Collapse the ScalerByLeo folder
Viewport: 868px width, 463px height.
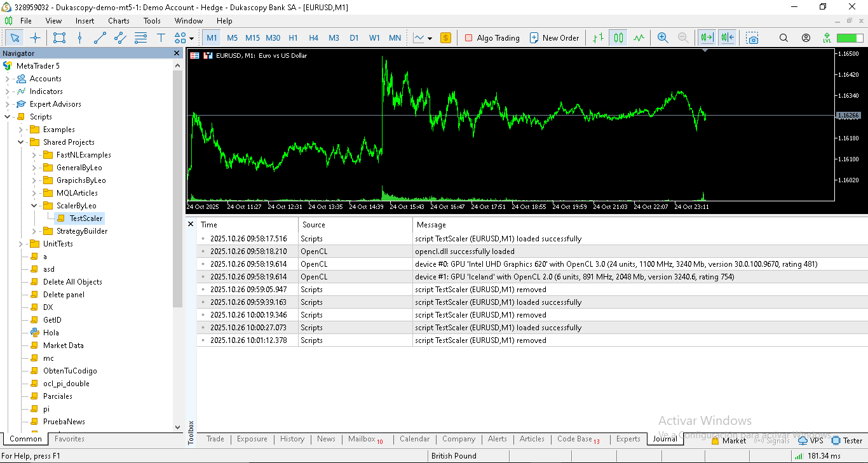pos(34,206)
